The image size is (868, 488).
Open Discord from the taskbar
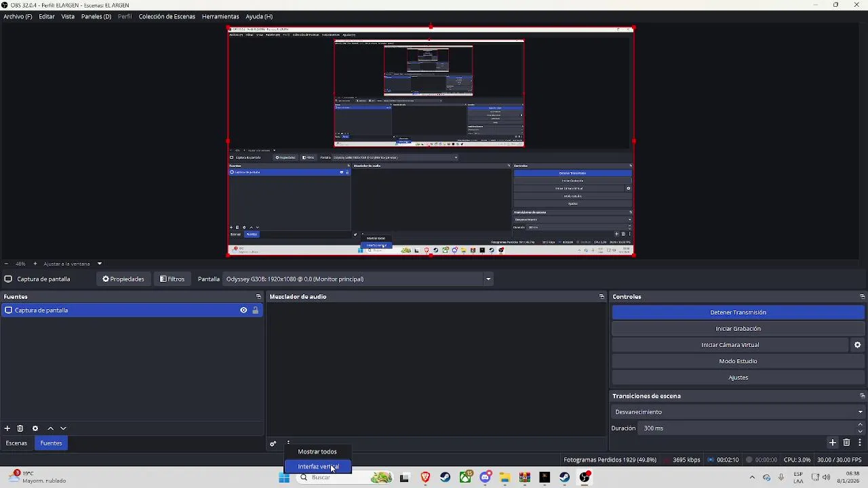486,478
